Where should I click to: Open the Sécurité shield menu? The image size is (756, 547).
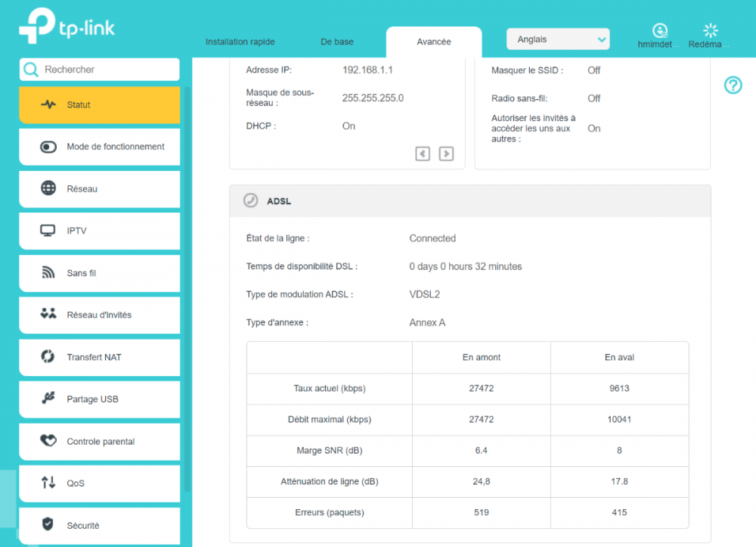[x=99, y=526]
